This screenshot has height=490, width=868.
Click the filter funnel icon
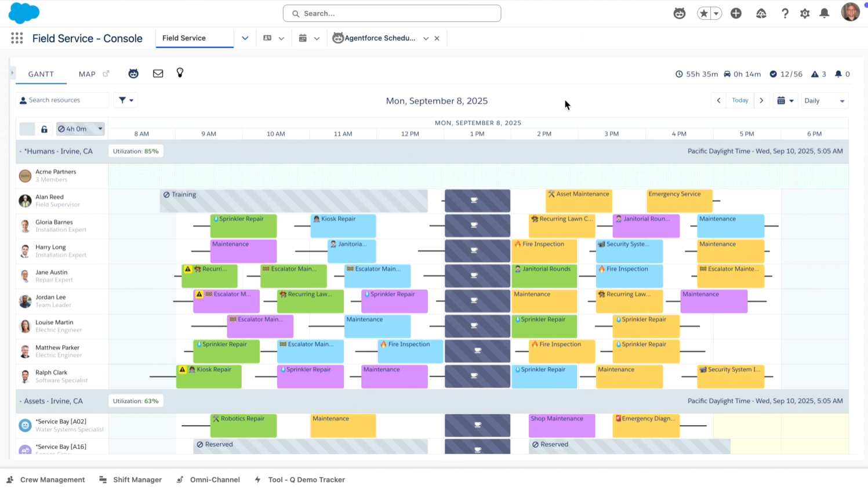click(125, 100)
